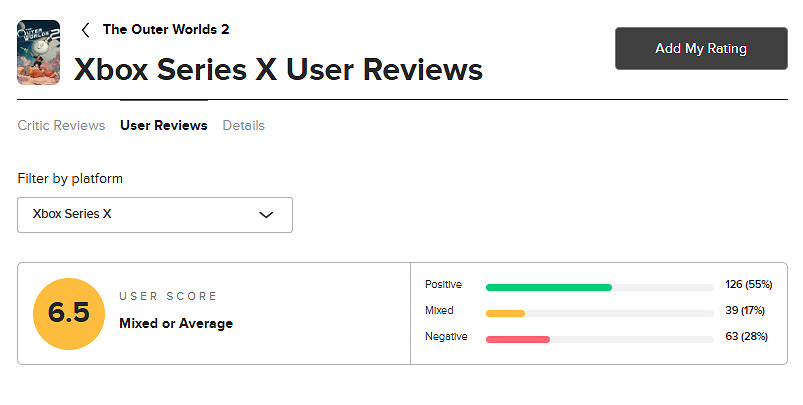Switch to the Critic Reviews tab
The width and height of the screenshot is (803, 405).
pyautogui.click(x=61, y=126)
